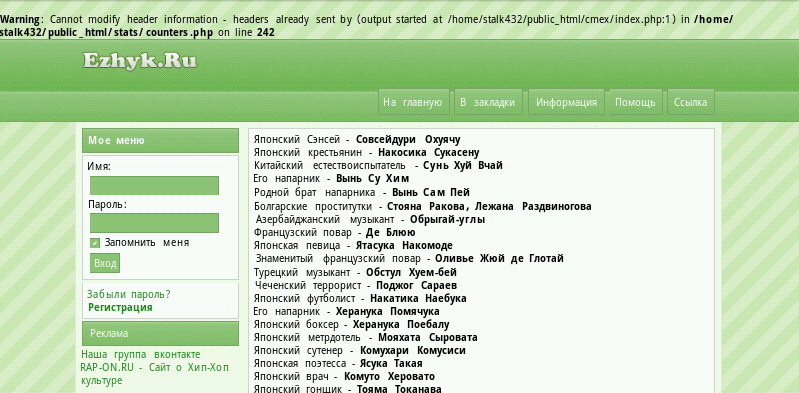Click the Запомнить меня label text
Image resolution: width=799 pixels, height=393 pixels.
tap(147, 243)
